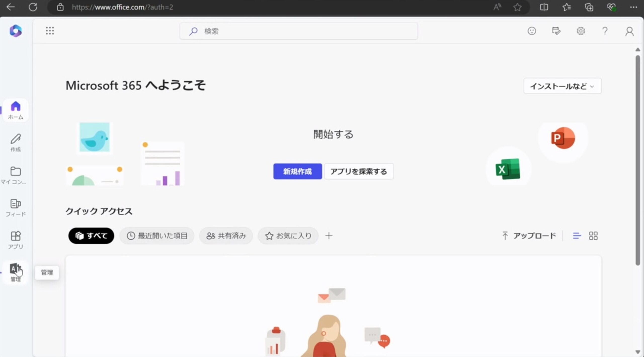Screen dimensions: 644x357
Task: Open browser Collections icon
Action: [589, 7]
